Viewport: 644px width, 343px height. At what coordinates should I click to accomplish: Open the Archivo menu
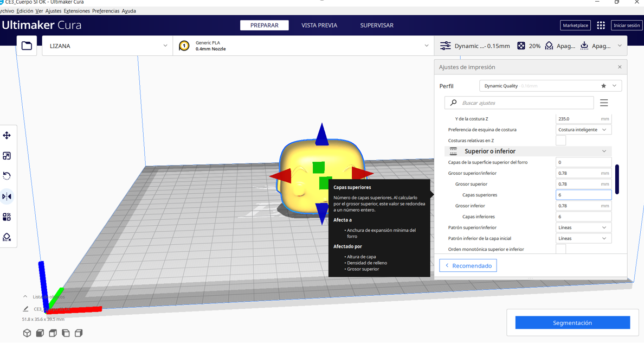coord(7,11)
